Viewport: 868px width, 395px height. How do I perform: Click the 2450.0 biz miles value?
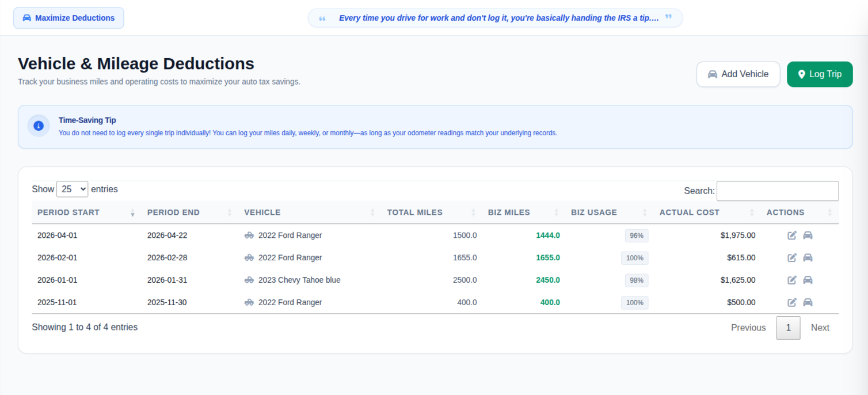(548, 280)
